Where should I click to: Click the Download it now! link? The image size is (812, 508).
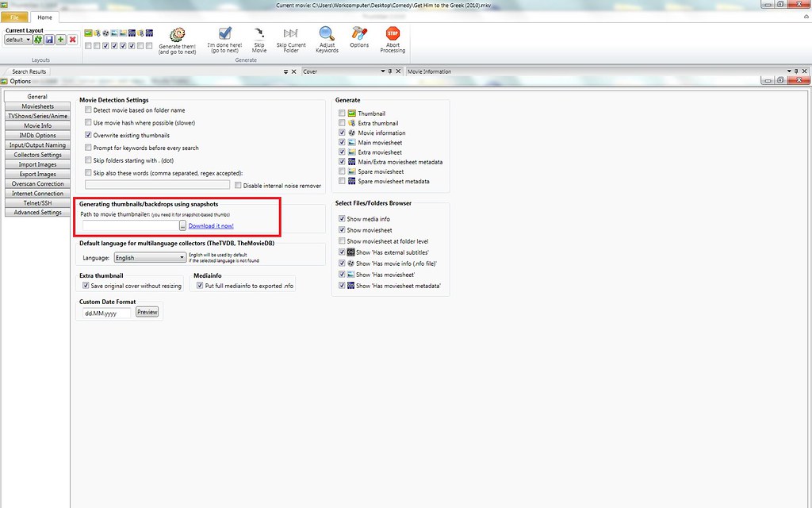tap(211, 226)
